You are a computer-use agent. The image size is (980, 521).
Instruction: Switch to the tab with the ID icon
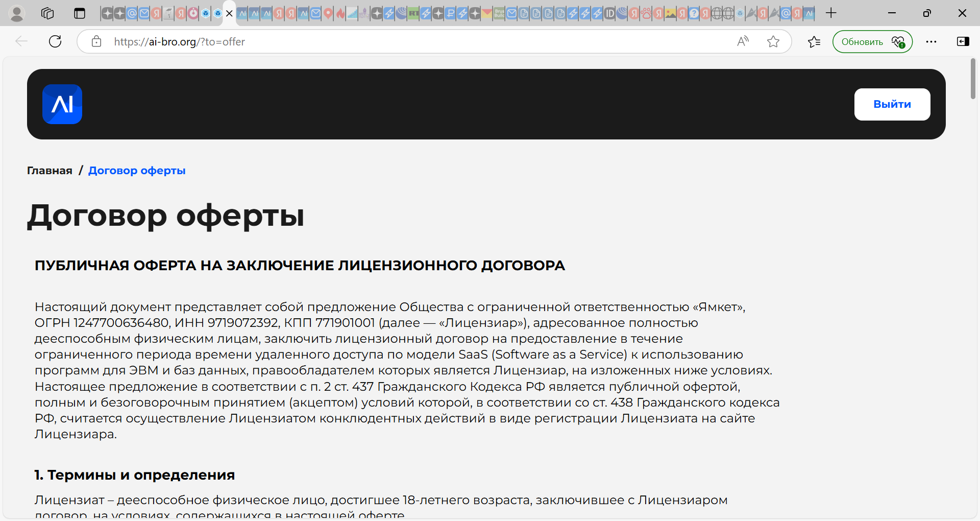pos(609,14)
